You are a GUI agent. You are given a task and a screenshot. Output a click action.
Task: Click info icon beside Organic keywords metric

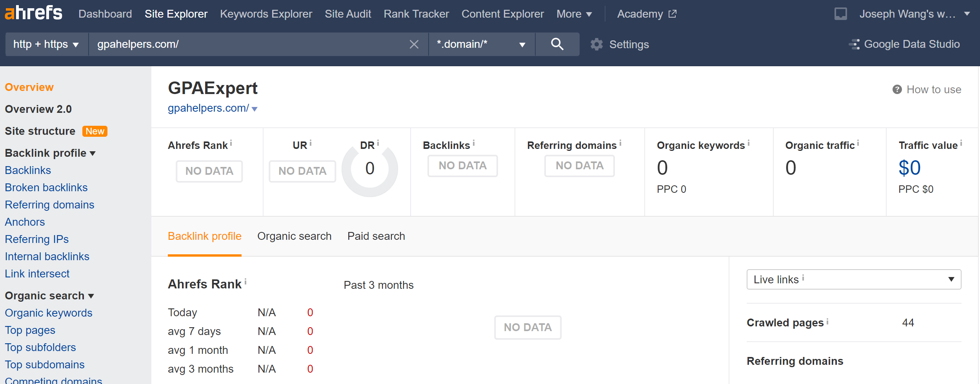pyautogui.click(x=749, y=143)
